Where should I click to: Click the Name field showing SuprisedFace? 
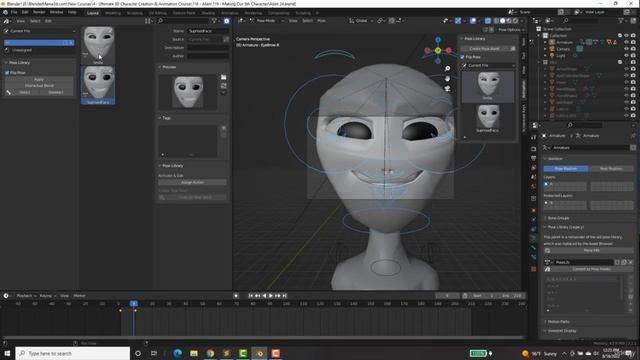point(207,31)
